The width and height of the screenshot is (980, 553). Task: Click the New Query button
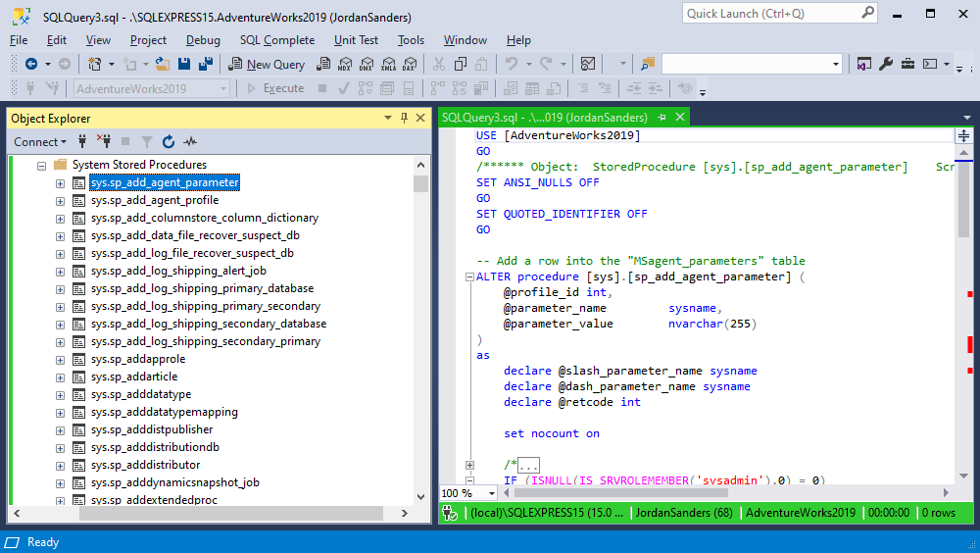point(267,64)
